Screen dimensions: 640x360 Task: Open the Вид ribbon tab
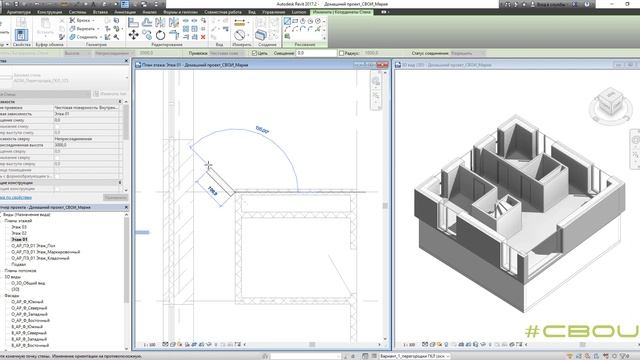(252, 12)
